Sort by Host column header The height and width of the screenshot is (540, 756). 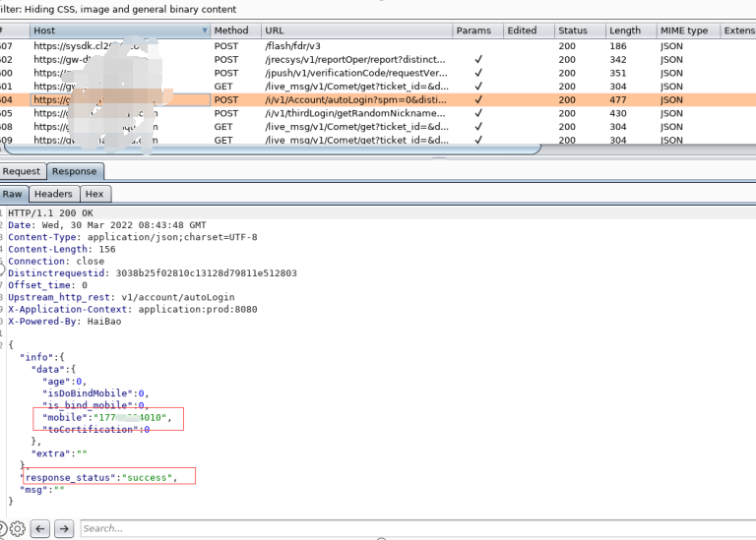pyautogui.click(x=119, y=30)
